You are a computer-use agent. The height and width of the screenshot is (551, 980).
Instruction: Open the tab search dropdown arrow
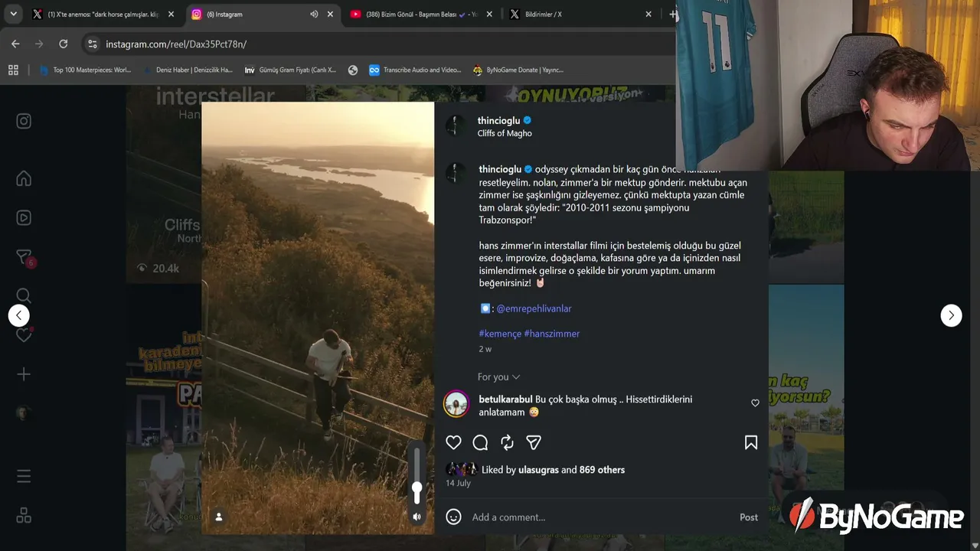13,14
